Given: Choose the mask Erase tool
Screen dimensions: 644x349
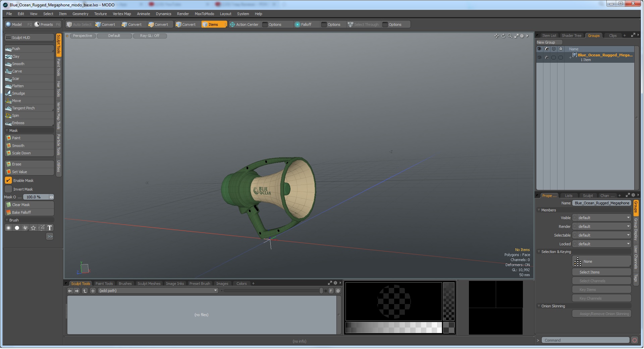Looking at the screenshot, I should 29,164.
